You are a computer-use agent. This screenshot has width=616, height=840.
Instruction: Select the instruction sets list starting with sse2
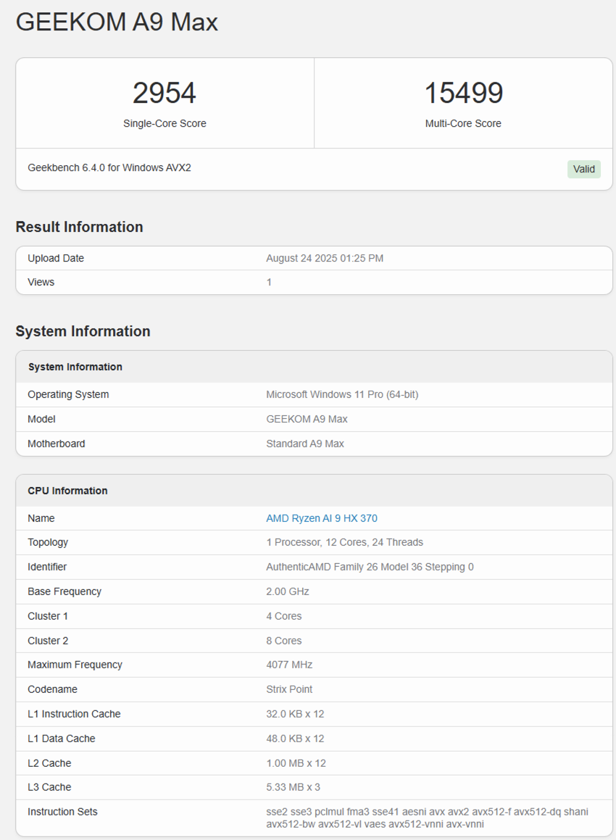pyautogui.click(x=427, y=818)
